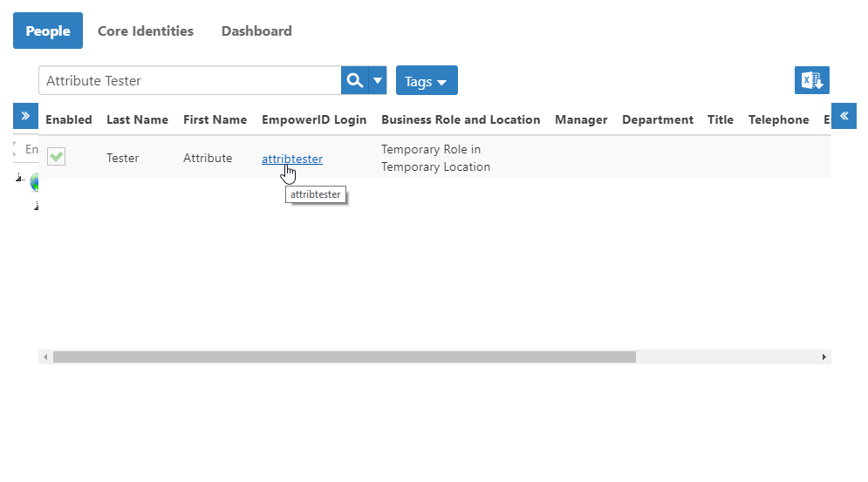The image size is (868, 482).
Task: Open the Tags dropdown
Action: (427, 81)
